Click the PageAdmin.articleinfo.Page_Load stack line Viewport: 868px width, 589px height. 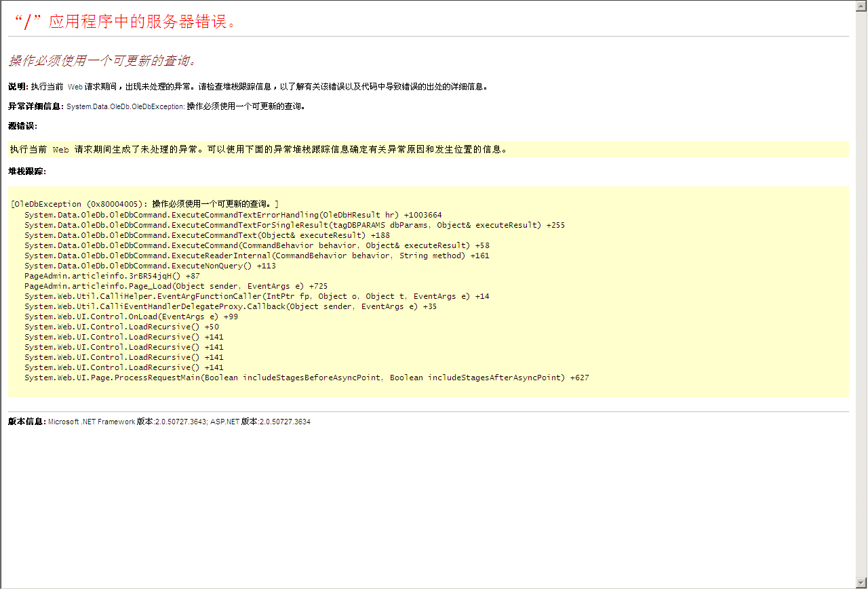click(176, 286)
